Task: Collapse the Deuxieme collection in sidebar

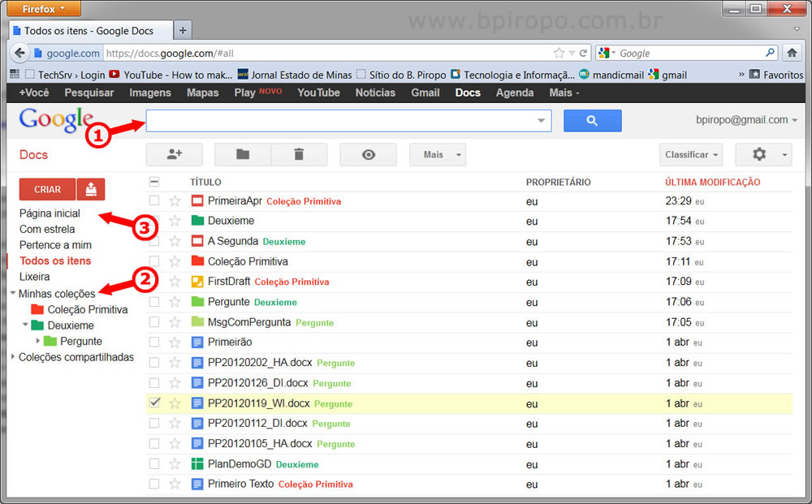Action: (25, 325)
